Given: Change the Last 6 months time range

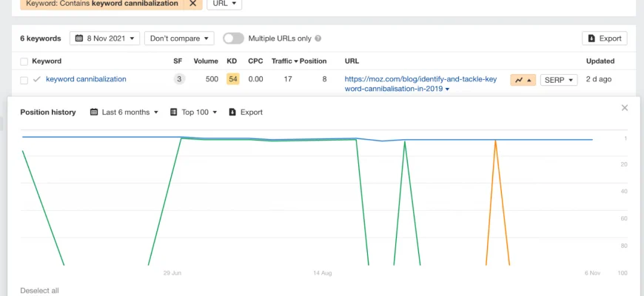Looking at the screenshot, I should [124, 112].
